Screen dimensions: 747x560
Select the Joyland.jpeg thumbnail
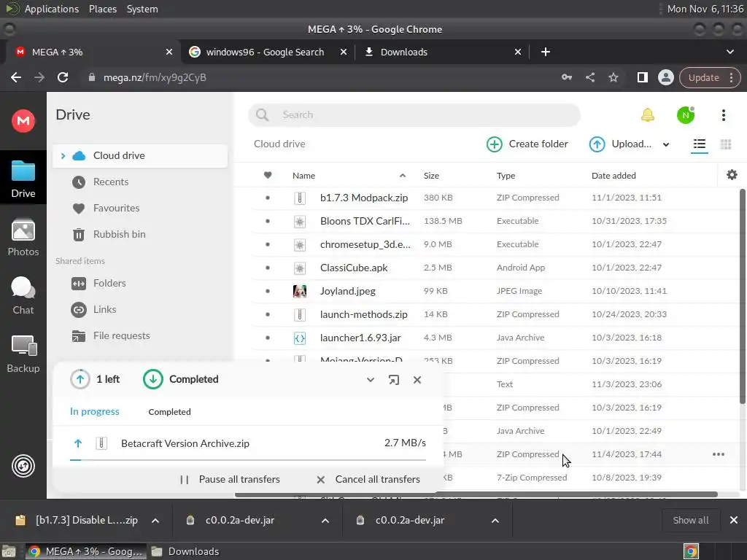pyautogui.click(x=300, y=291)
